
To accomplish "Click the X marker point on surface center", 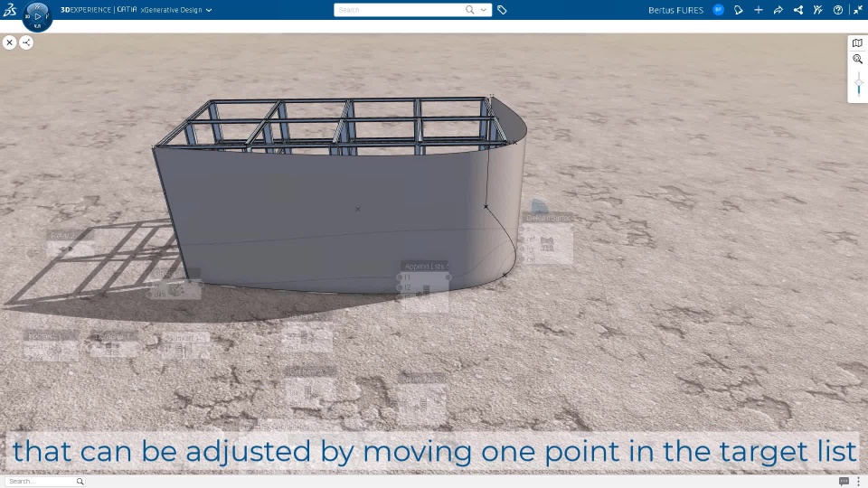I will (358, 209).
